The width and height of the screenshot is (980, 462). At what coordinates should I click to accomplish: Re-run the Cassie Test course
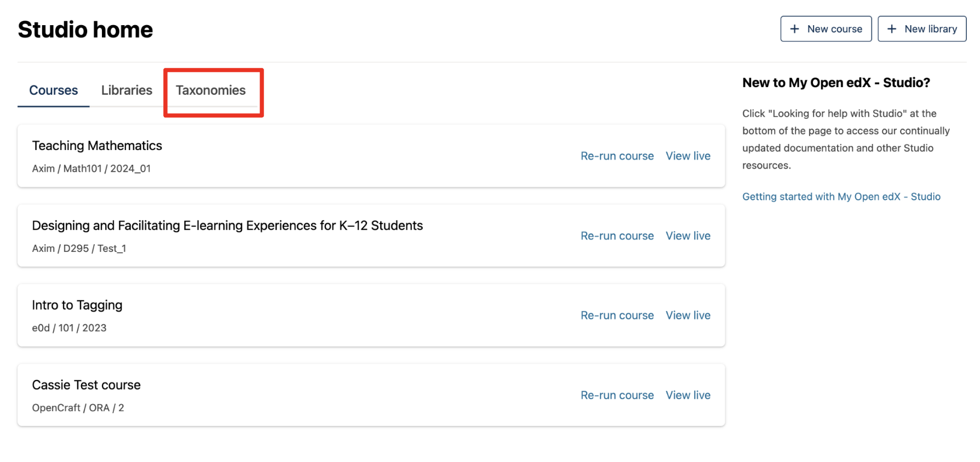[x=617, y=395]
